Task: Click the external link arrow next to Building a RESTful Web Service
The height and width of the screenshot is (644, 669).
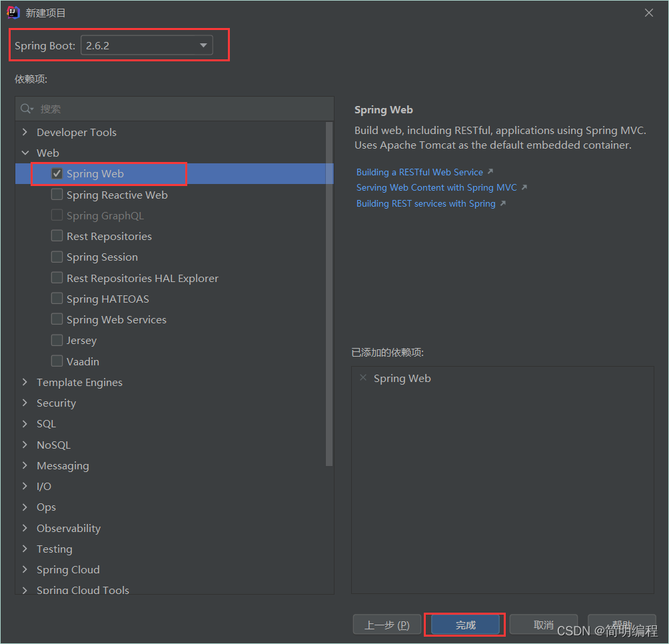Action: click(x=490, y=171)
